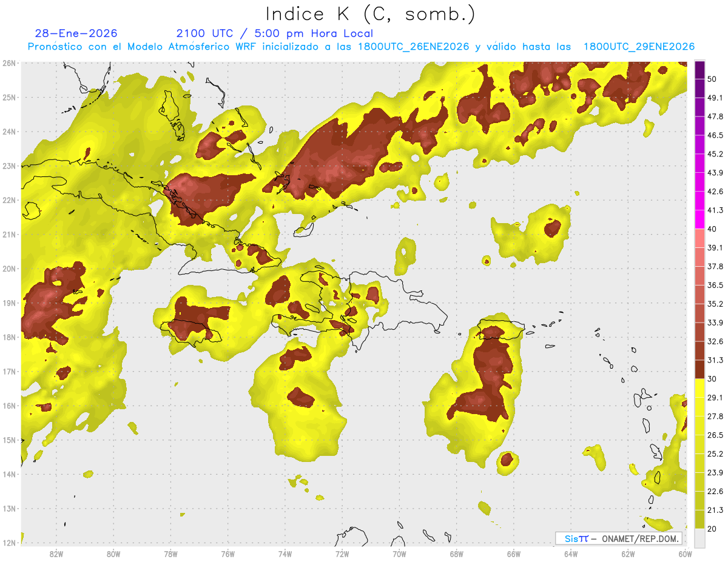Image resolution: width=728 pixels, height=562 pixels.
Task: Click the '37.8' legend label
Action: tap(715, 267)
